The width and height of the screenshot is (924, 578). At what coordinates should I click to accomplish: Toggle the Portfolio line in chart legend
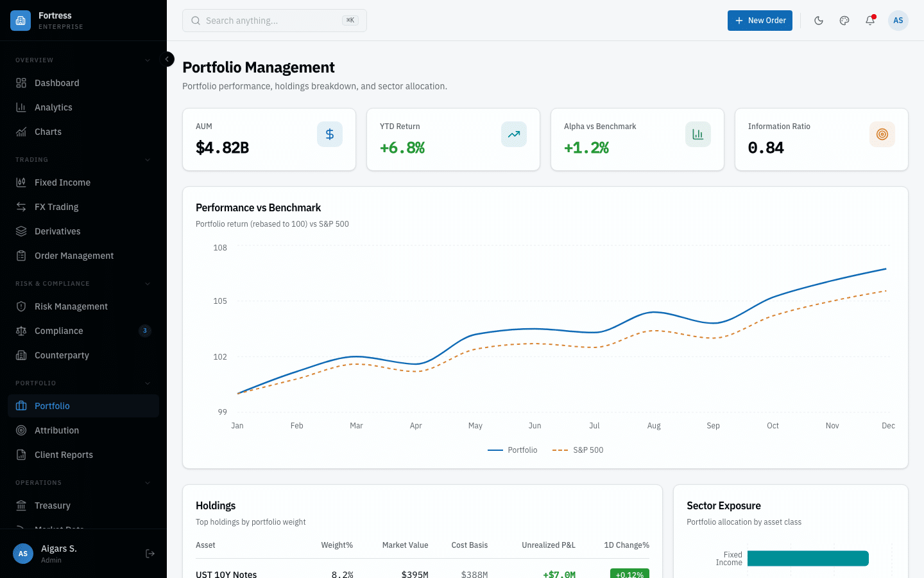[512, 450]
